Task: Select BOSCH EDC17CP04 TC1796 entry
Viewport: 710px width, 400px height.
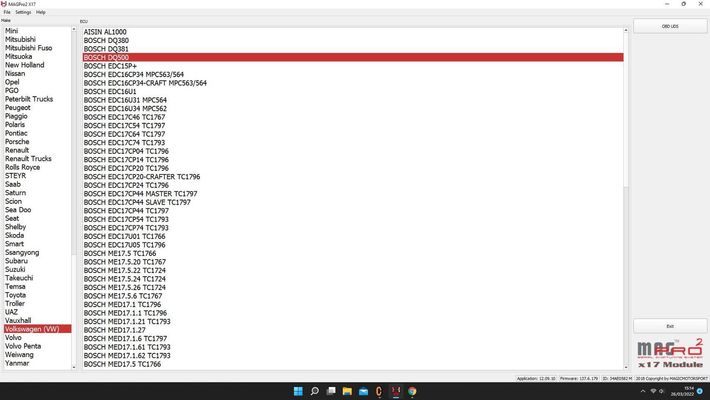Action: pyautogui.click(x=353, y=151)
